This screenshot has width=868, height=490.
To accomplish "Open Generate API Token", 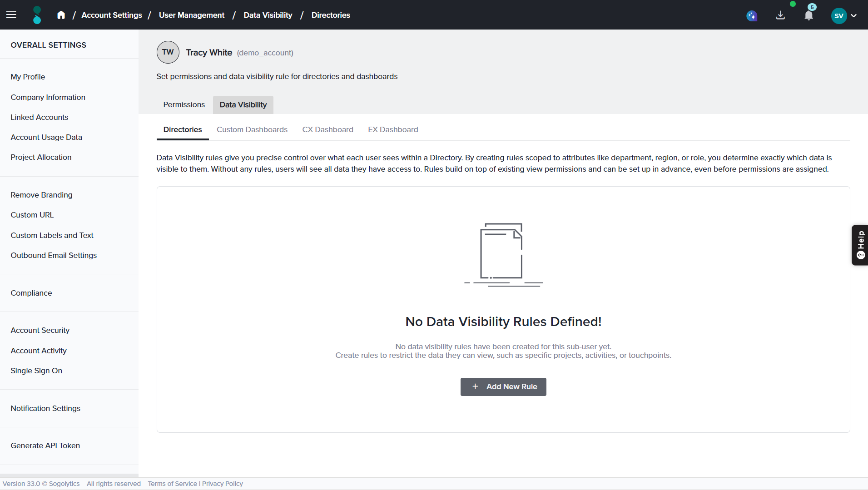I will (45, 446).
